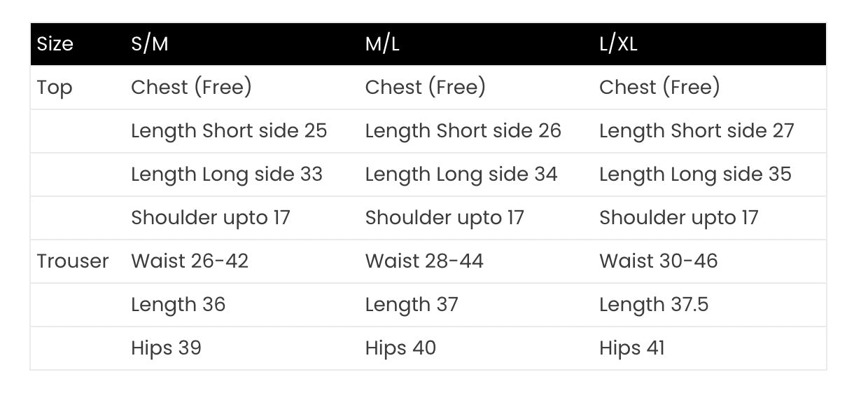This screenshot has width=868, height=398.
Task: Select the S/M column header
Action: coord(150,44)
